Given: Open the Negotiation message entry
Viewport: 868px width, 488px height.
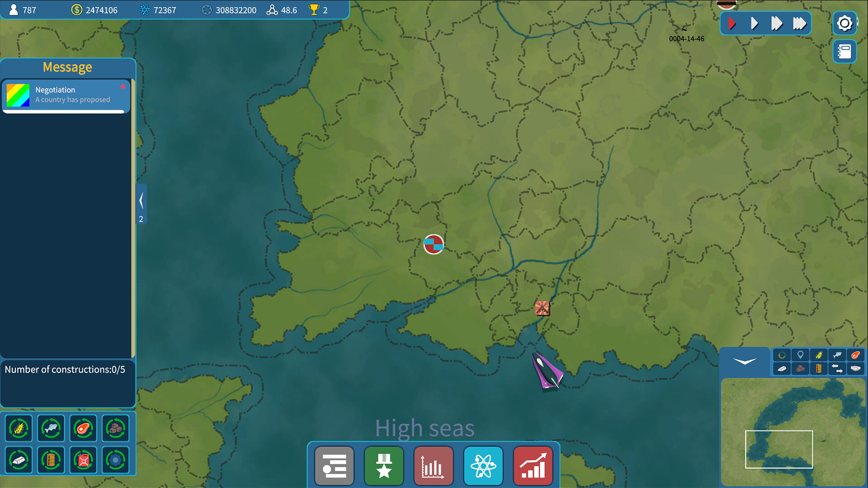Looking at the screenshot, I should pos(66,95).
